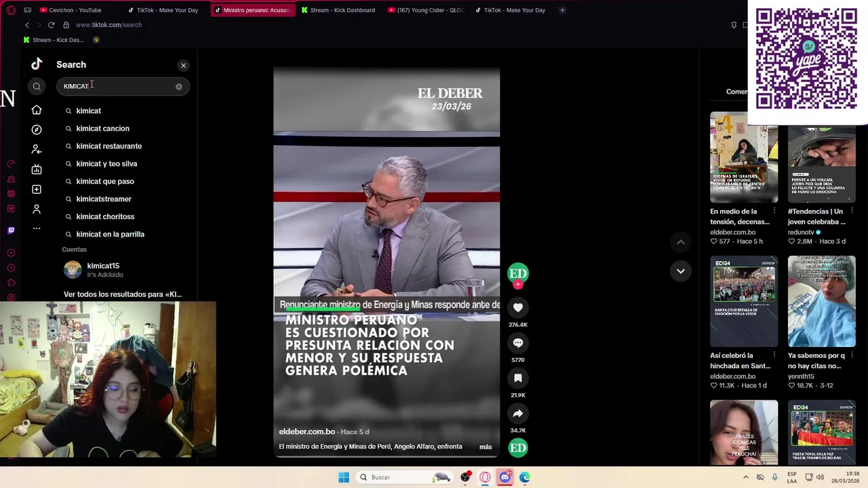Share the video with the arrow icon
Image resolution: width=868 pixels, height=488 pixels.
point(518,413)
